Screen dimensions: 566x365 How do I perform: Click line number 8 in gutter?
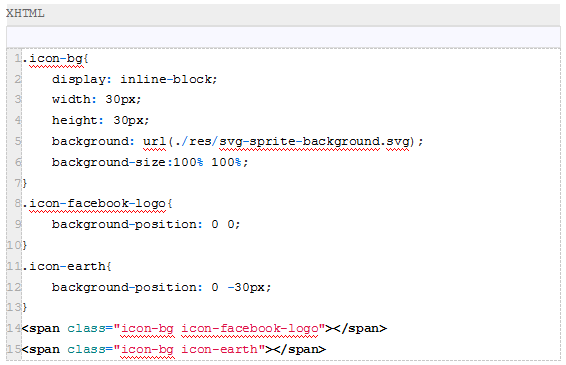18,203
